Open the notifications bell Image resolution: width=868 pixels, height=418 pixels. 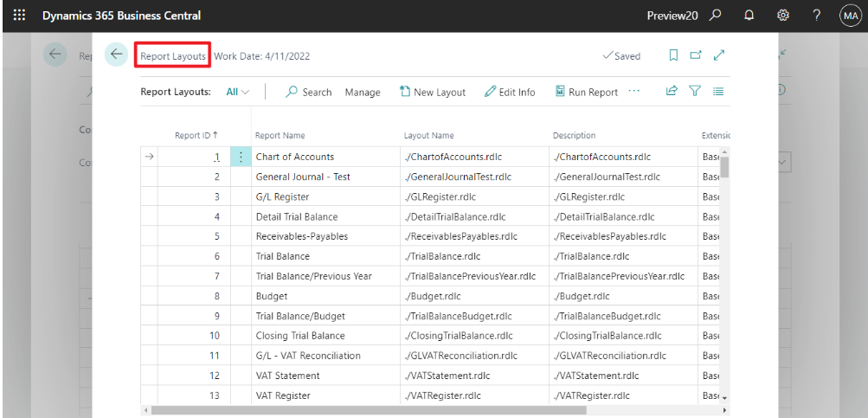[x=749, y=16]
